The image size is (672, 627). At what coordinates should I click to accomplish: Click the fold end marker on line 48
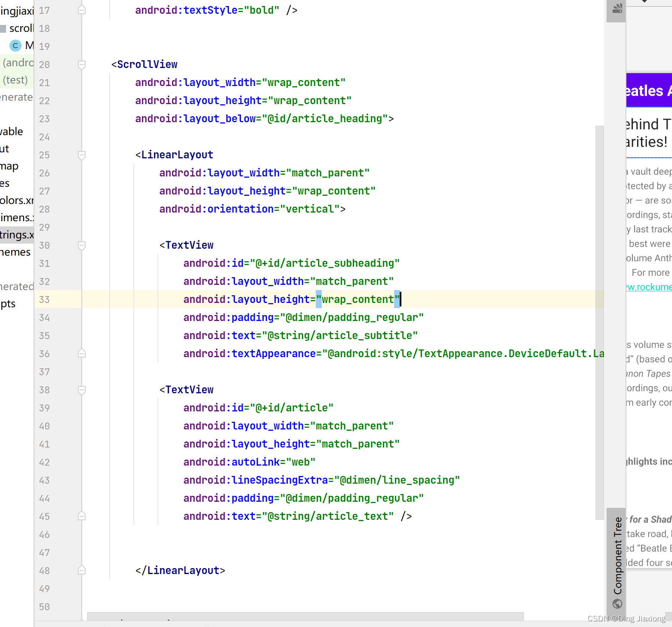82,570
